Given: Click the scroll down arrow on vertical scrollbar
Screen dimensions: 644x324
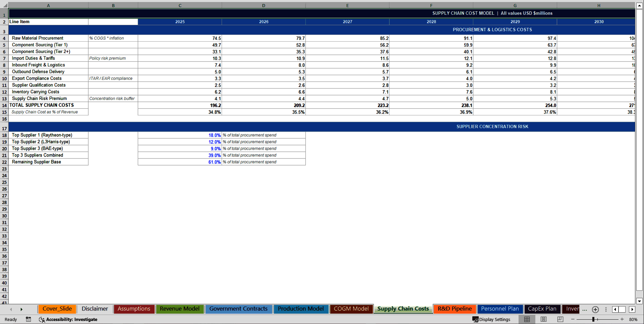Looking at the screenshot, I should [x=639, y=301].
